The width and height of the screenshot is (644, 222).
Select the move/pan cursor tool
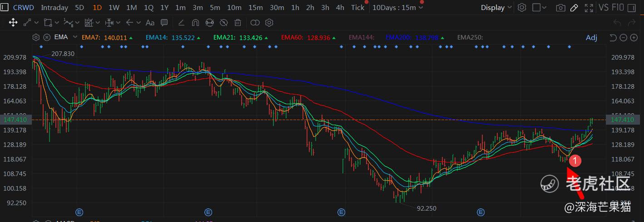tap(13, 22)
